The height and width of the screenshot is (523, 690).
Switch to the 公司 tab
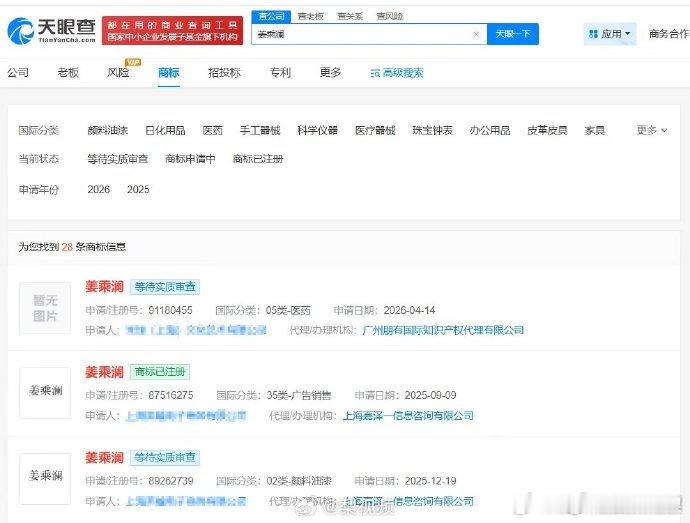point(18,72)
